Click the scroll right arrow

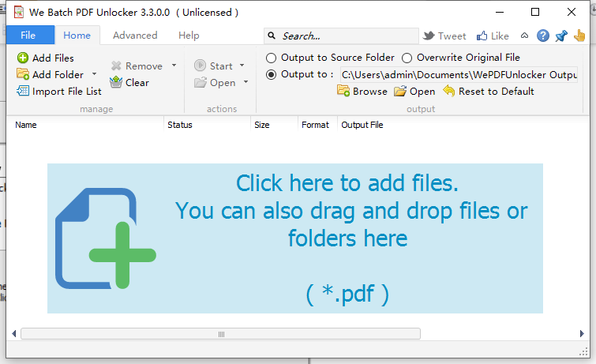point(582,333)
